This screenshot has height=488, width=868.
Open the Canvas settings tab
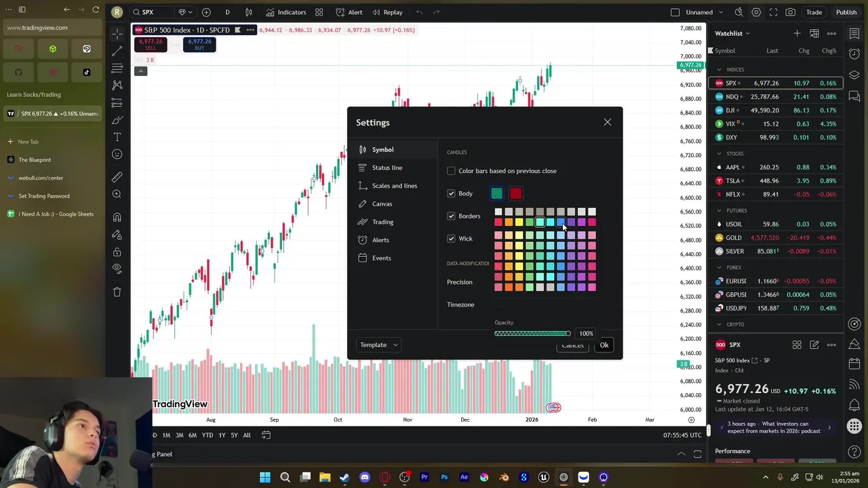pyautogui.click(x=394, y=204)
